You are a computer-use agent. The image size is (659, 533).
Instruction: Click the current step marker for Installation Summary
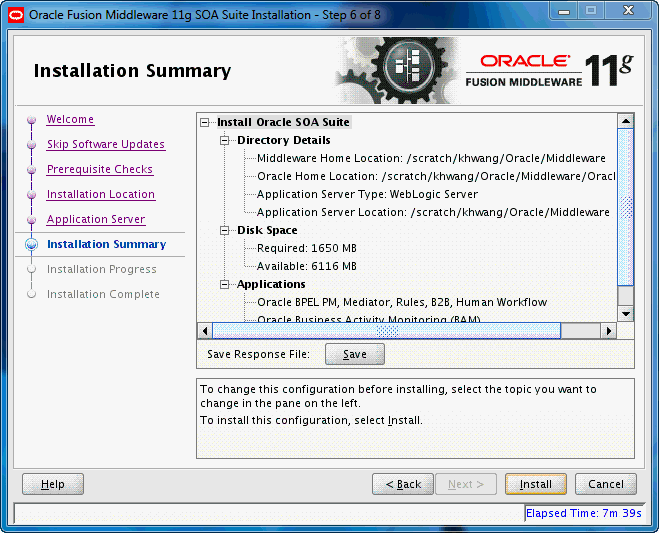click(x=32, y=245)
